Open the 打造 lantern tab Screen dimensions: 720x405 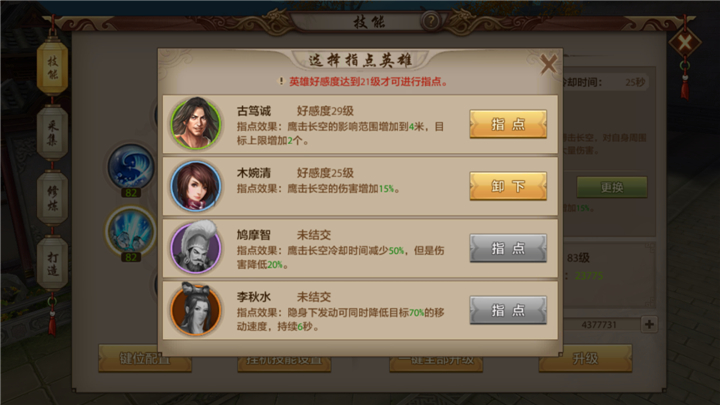[52, 264]
